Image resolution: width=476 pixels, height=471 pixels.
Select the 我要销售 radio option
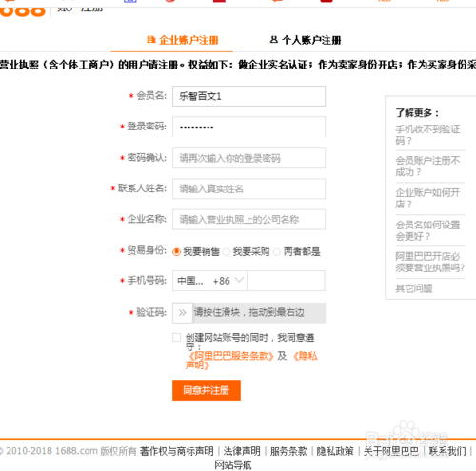pos(176,252)
